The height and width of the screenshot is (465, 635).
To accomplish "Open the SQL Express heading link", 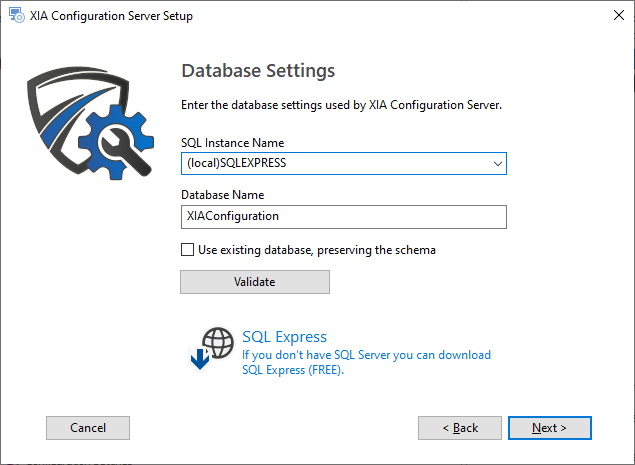I will (284, 337).
